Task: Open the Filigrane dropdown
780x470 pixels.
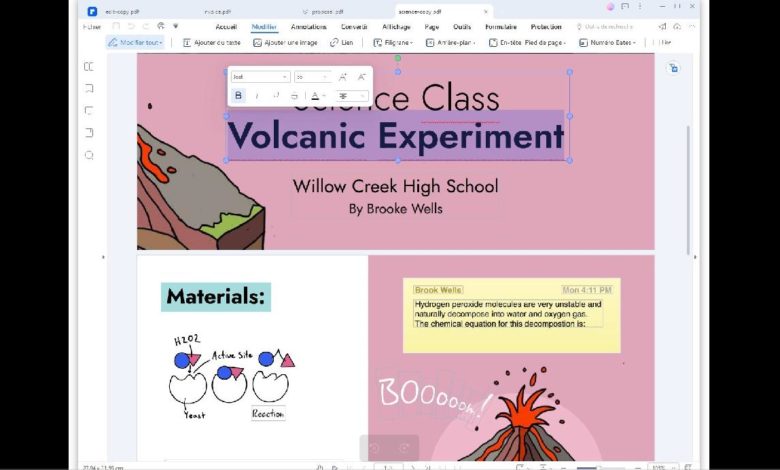Action: [393, 43]
